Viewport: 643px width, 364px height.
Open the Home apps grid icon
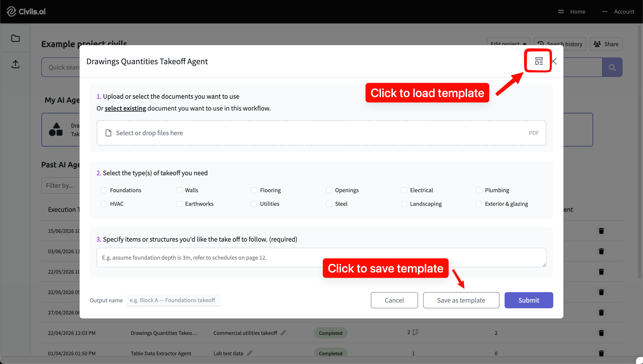point(561,11)
